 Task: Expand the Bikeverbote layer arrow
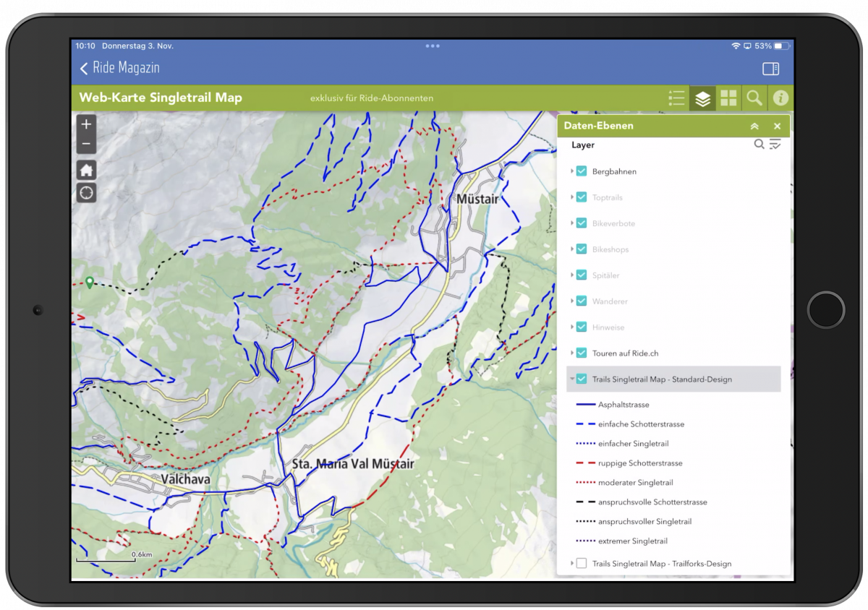pyautogui.click(x=571, y=223)
